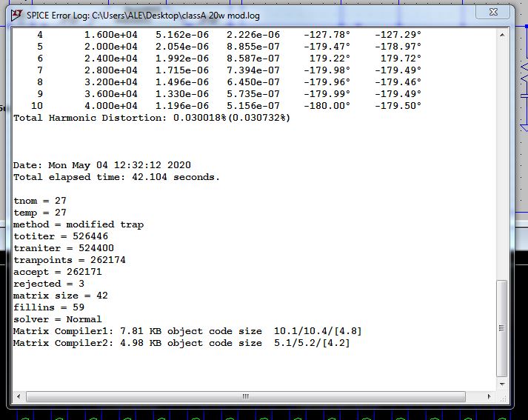
Task: Click the horizontal scrollbar left arrow
Action: point(19,396)
